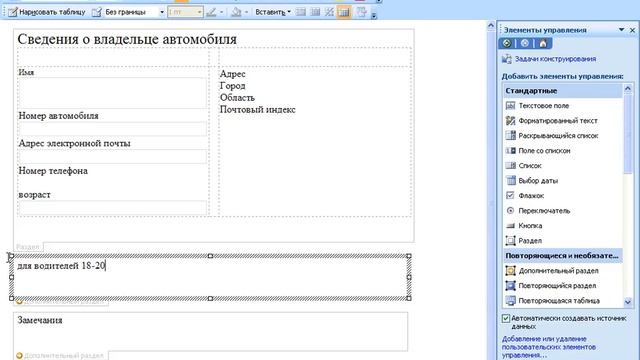The width and height of the screenshot is (640, 360).
Task: Click the Нарисовать таблицу draw table tool
Action: point(47,12)
